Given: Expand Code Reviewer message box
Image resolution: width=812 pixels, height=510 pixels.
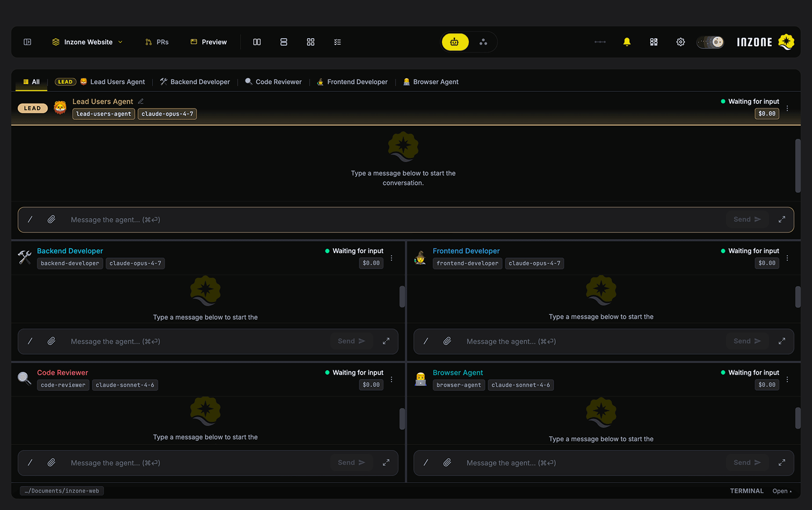Looking at the screenshot, I should (x=386, y=463).
